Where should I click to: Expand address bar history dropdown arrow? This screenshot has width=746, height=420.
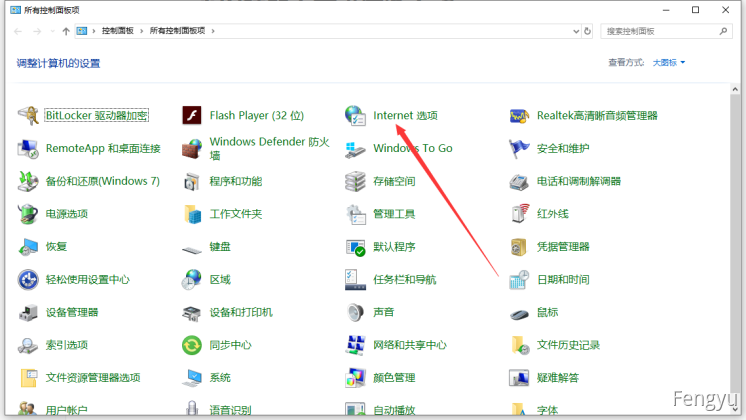[576, 31]
